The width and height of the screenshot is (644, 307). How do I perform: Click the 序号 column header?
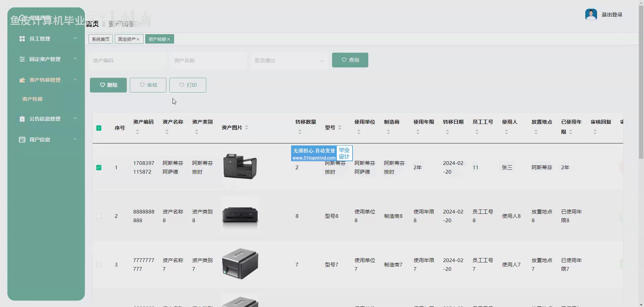(120, 128)
